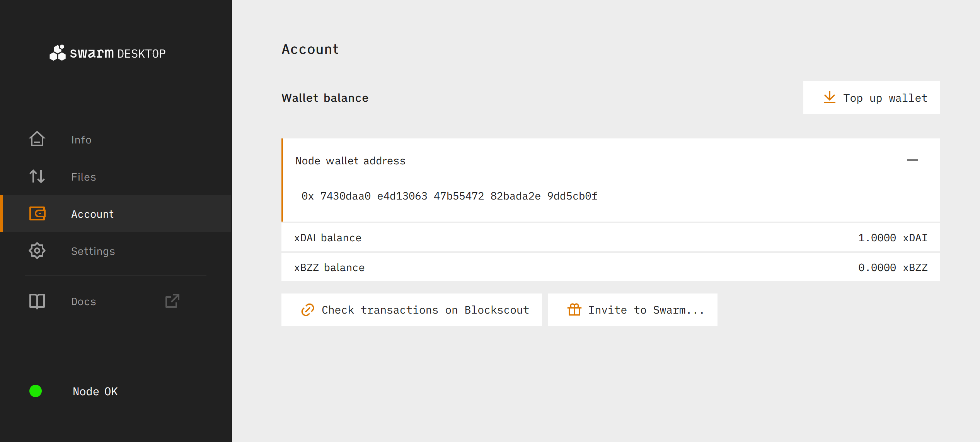Click the orange Account wallet icon
This screenshot has height=442, width=980.
click(x=37, y=213)
